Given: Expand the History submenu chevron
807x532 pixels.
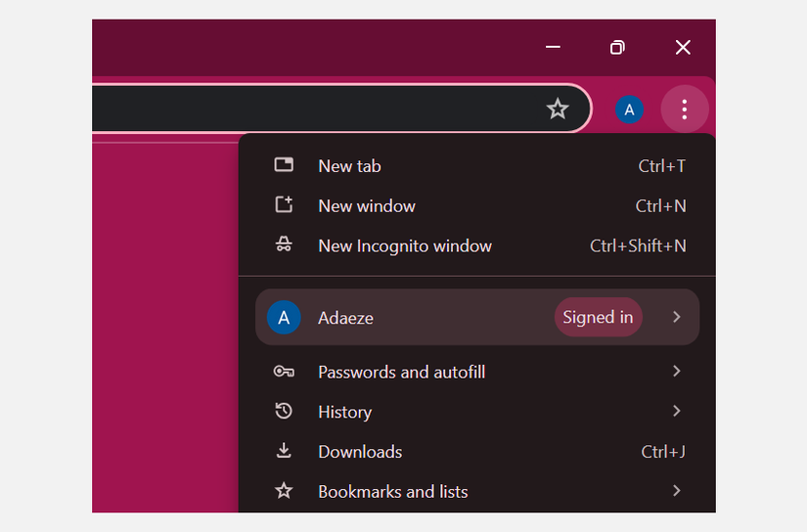Looking at the screenshot, I should [x=676, y=412].
